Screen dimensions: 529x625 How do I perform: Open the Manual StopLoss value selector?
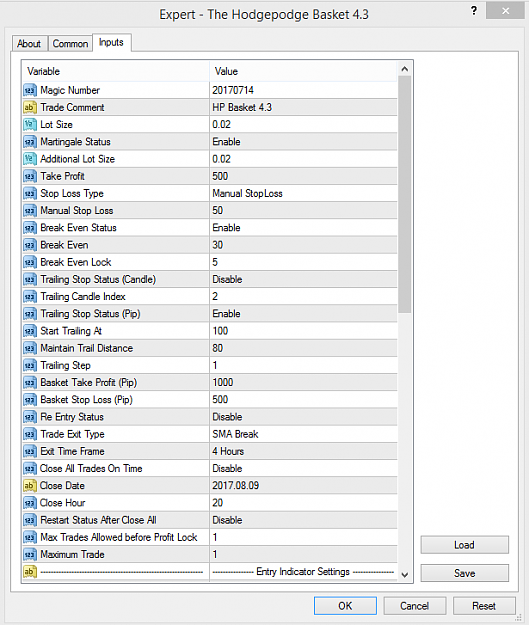click(303, 193)
